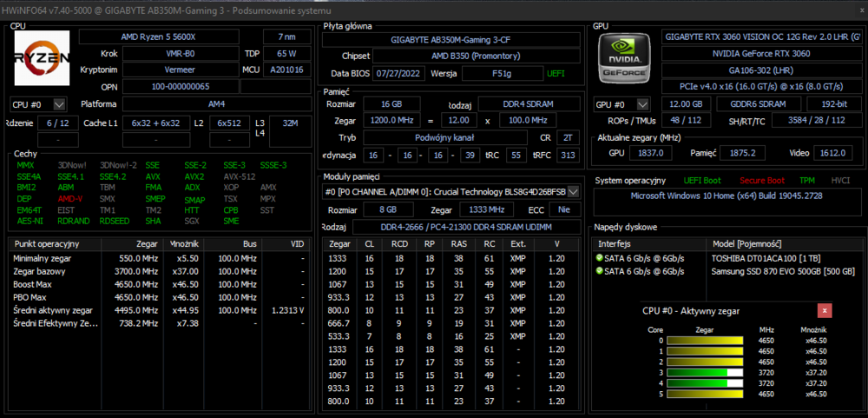Click the 7 nm process field
Viewport: 868px width, 418px height.
(286, 36)
